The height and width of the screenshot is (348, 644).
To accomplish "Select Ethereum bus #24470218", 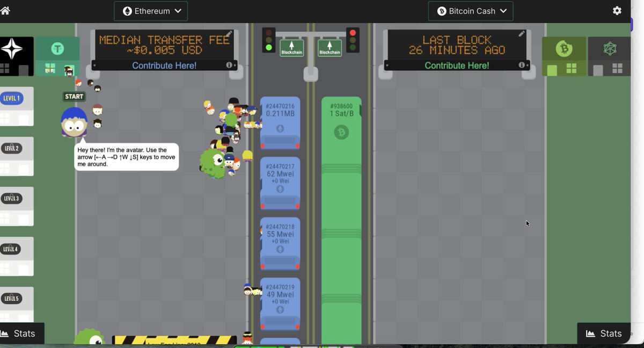I will click(280, 243).
